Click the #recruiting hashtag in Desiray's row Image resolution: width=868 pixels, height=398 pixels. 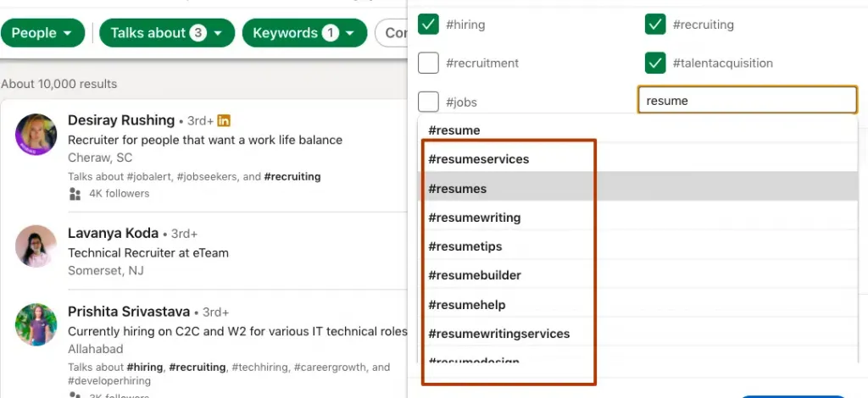click(x=292, y=177)
